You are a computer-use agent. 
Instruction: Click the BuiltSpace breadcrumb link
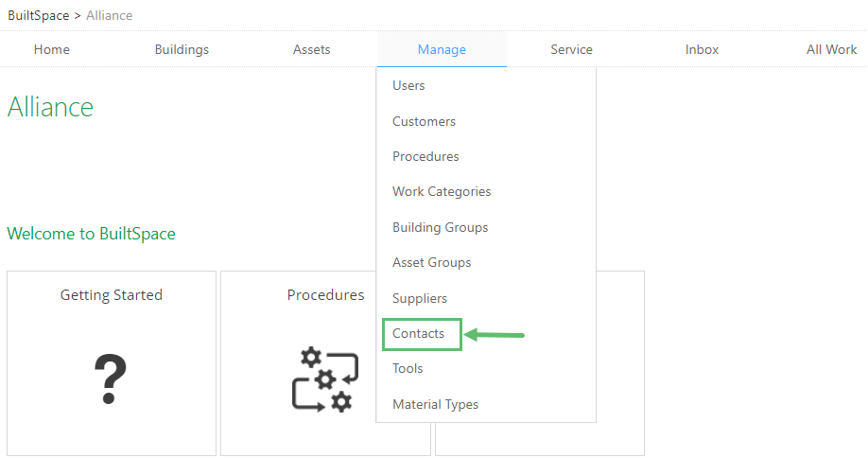pyautogui.click(x=38, y=15)
